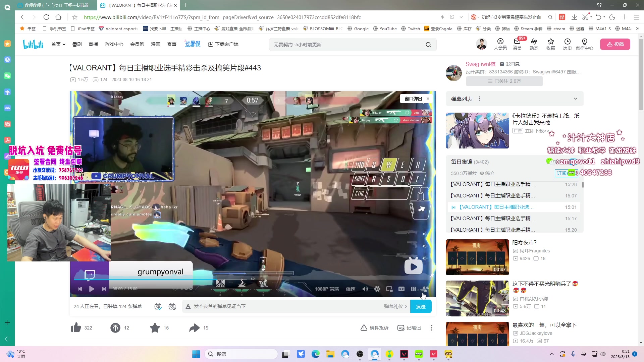Expand the 弹幕列表 panel
644x362 pixels.
click(x=576, y=99)
